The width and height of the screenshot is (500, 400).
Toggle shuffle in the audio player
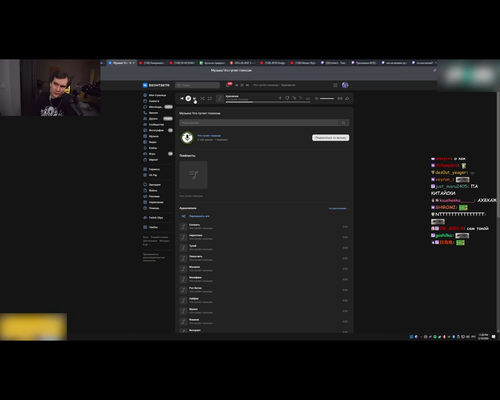click(202, 98)
